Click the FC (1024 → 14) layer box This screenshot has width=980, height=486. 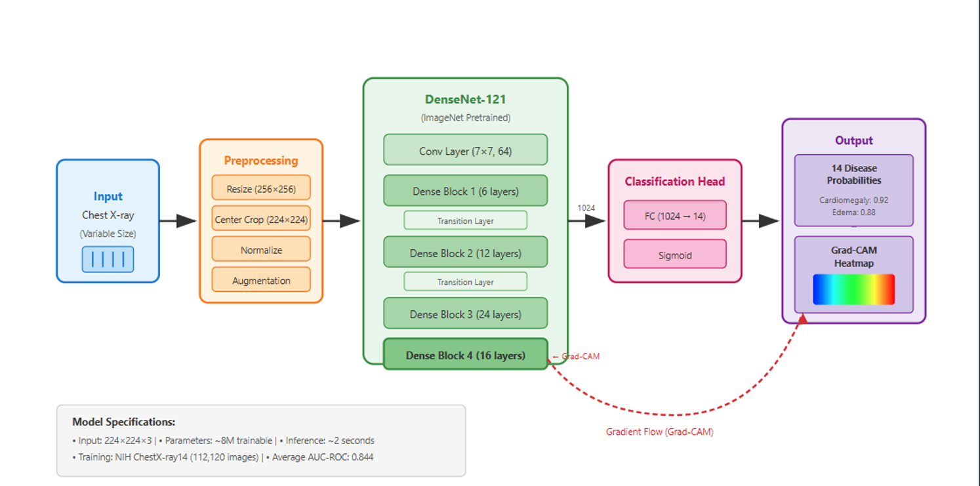[x=674, y=214]
